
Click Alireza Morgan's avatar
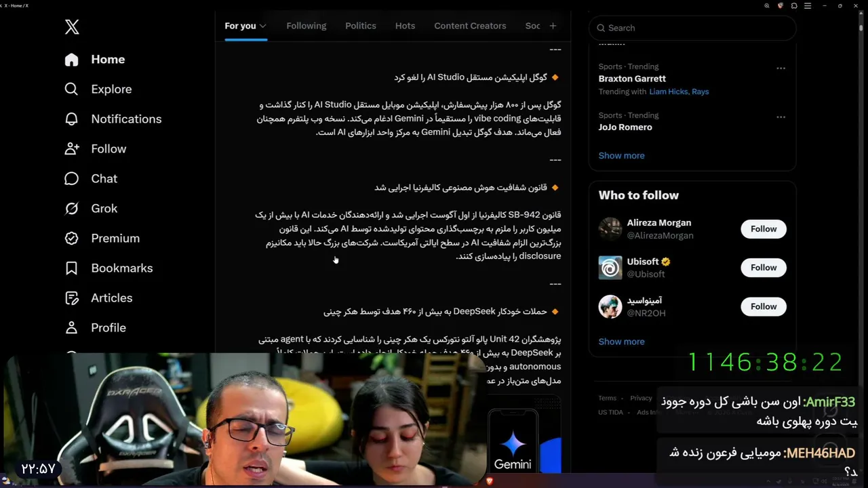[x=610, y=229]
